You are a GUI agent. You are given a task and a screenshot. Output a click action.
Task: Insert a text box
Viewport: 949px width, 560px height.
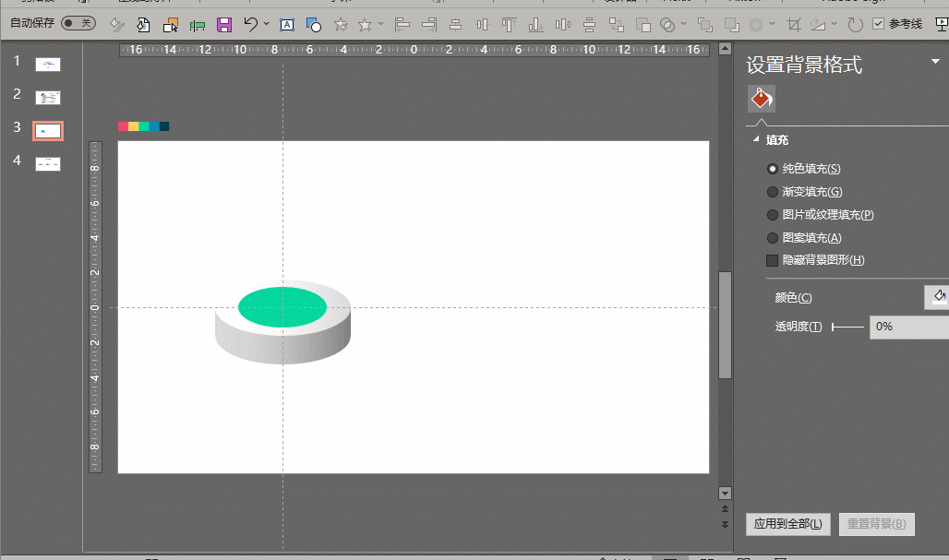287,25
